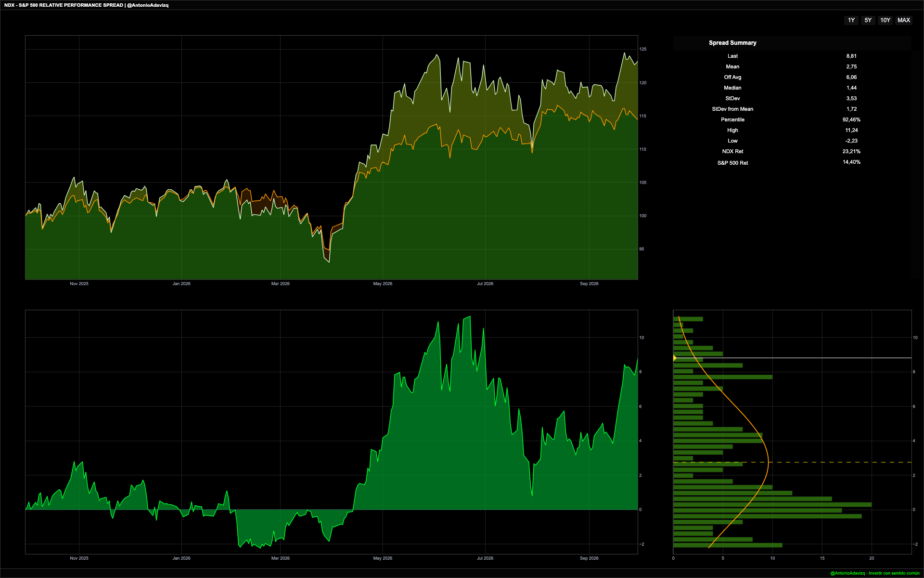This screenshot has width=924, height=578.
Task: Click the Jul 2026 label on spread chart
Action: point(485,558)
